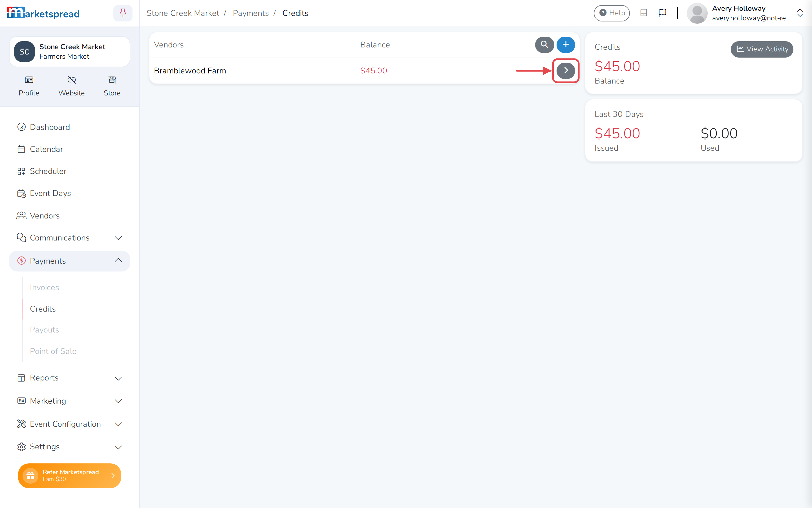Viewport: 812px width, 508px height.
Task: Open the vendor search magnifier button
Action: pos(544,45)
